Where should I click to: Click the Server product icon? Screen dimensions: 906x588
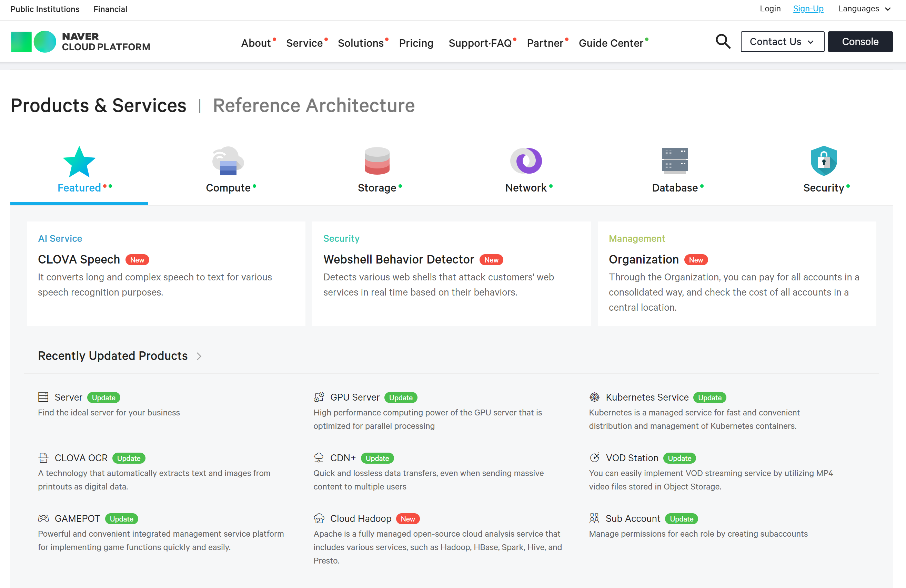coord(43,397)
